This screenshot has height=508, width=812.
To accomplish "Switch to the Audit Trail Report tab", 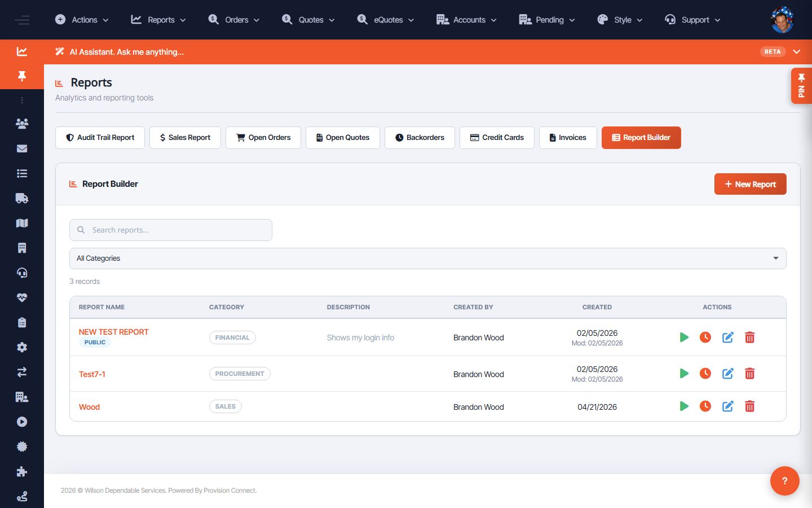I will pos(100,138).
